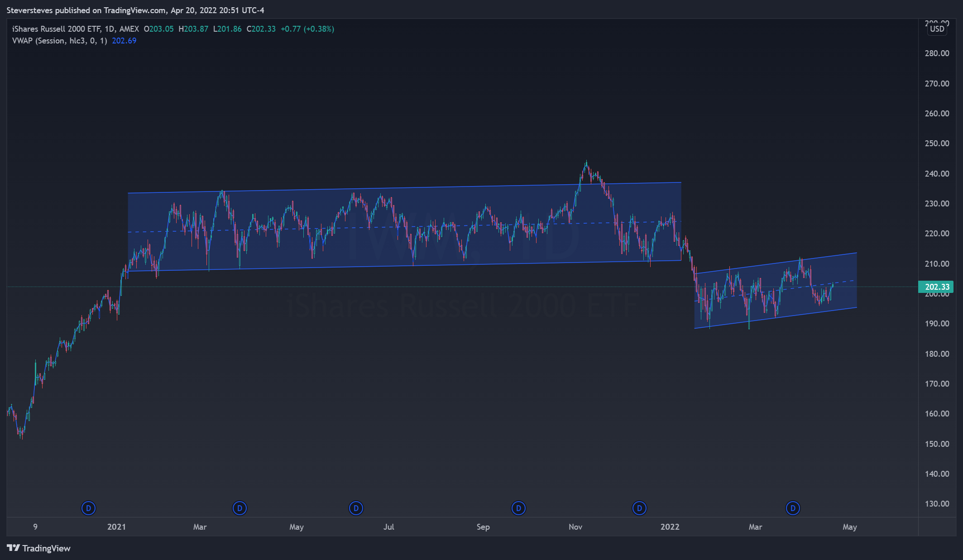Click the 202.33 current price label
Viewport: 963px width, 560px height.
point(936,287)
